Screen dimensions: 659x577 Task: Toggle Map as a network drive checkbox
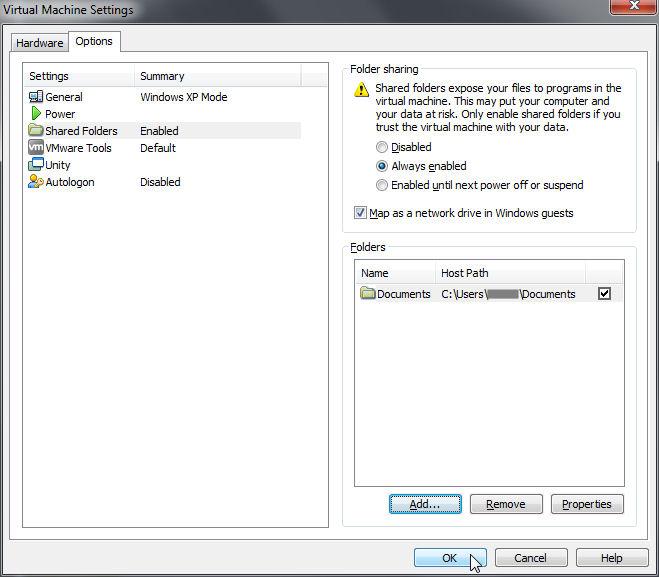(x=361, y=213)
